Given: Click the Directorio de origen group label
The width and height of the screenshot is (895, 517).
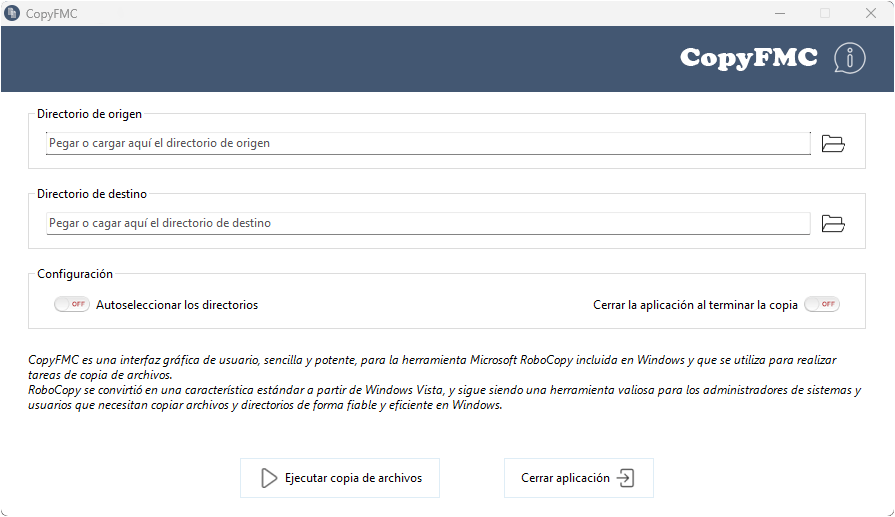Looking at the screenshot, I should tap(89, 114).
